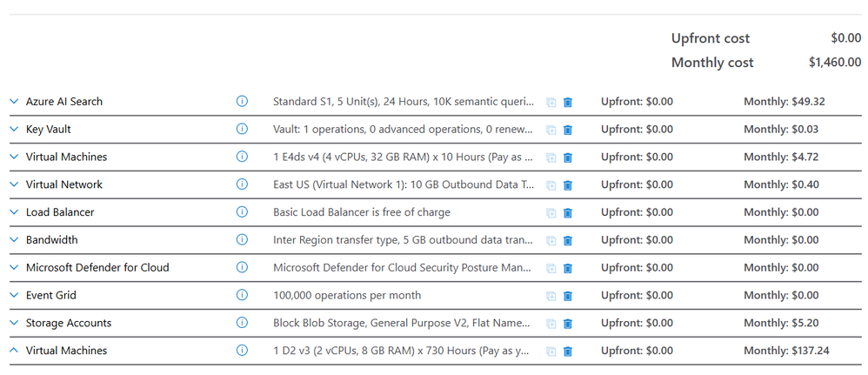Click the Microsoft Defender for Cloud label

97,268
